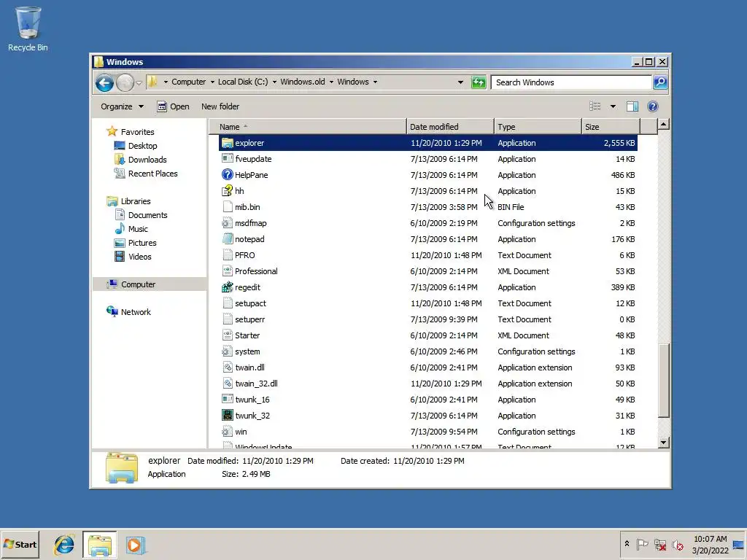
Task: Expand dropdown arrow after Windows breadcrumb
Action: point(375,82)
